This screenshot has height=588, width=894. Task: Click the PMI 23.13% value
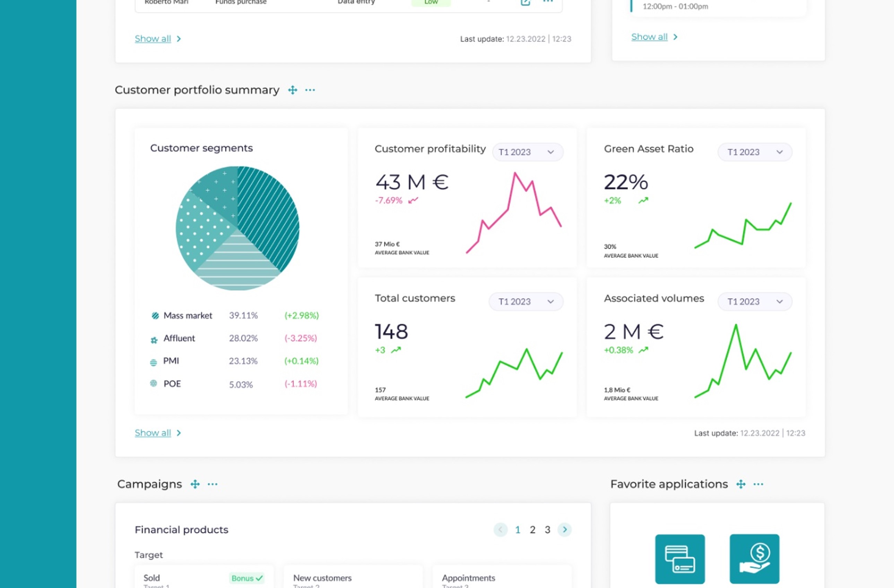coord(243,361)
